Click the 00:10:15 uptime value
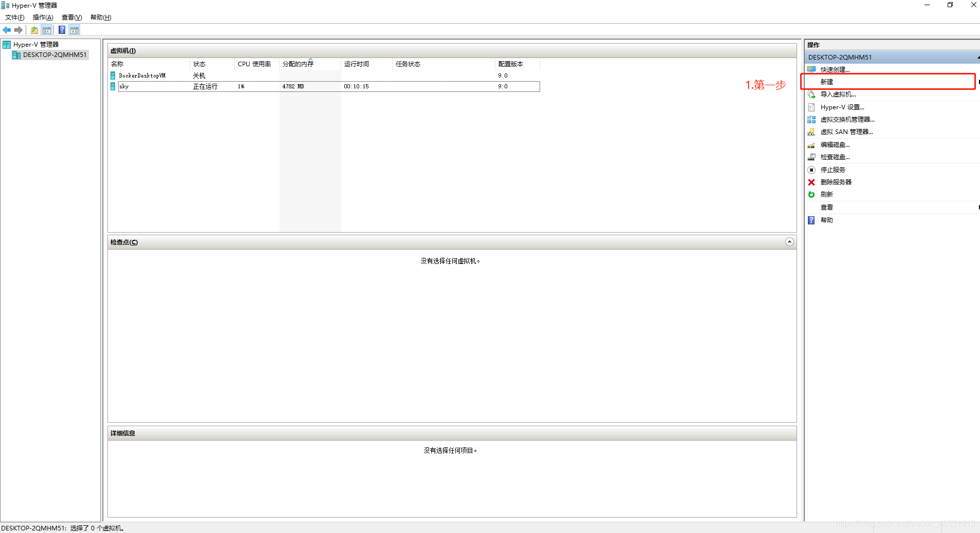Image resolution: width=980 pixels, height=533 pixels. [356, 86]
